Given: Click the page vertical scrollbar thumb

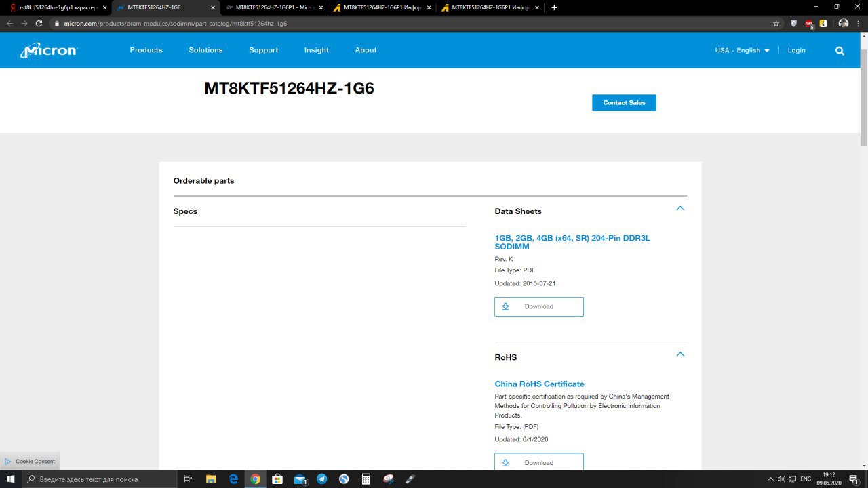Looking at the screenshot, I should 864,98.
